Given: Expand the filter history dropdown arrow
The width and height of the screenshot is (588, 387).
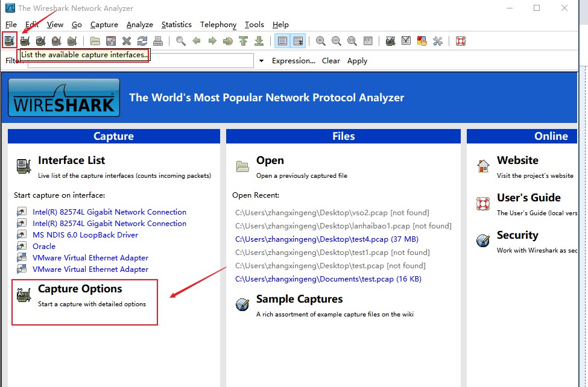Looking at the screenshot, I should (x=261, y=61).
